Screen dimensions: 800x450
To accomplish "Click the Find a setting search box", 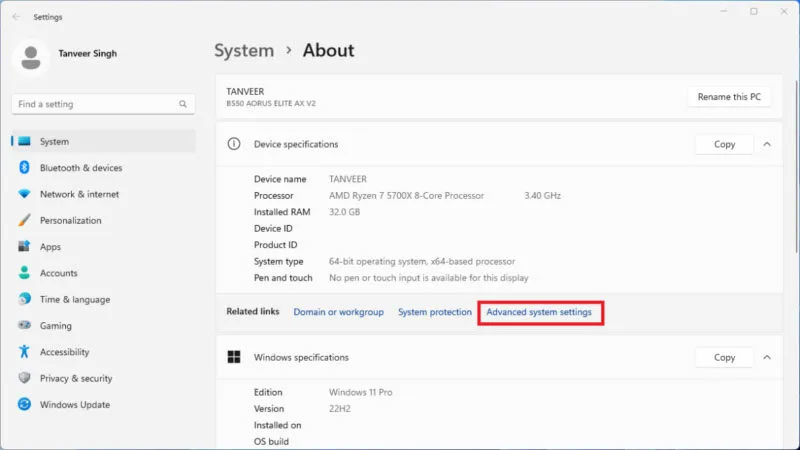I will (95, 104).
